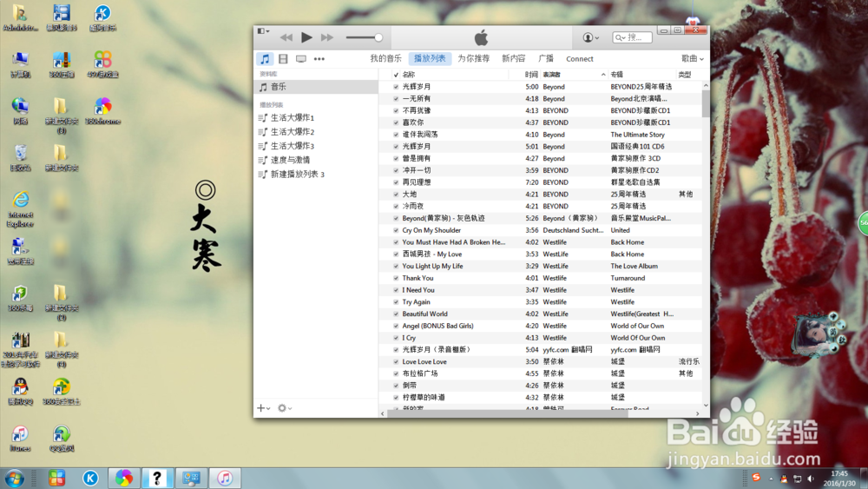
Task: Open the 网络 desktop icon
Action: point(21,111)
